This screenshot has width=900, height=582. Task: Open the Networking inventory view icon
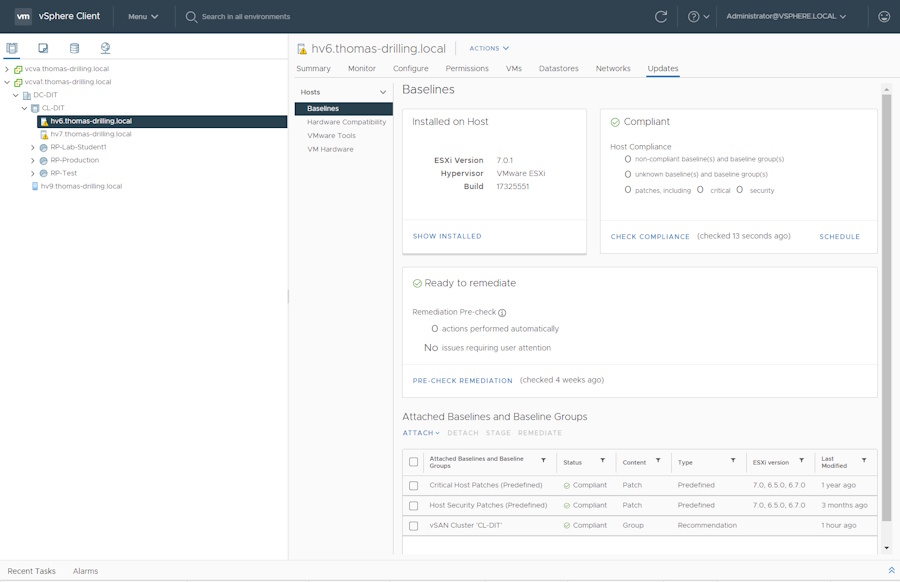pos(105,48)
